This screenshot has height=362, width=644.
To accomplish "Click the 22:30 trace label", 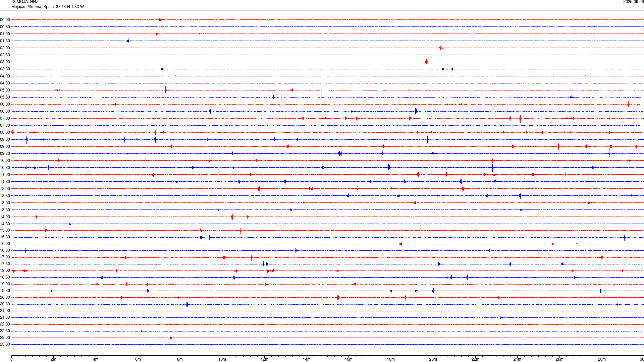I will (x=5, y=331).
